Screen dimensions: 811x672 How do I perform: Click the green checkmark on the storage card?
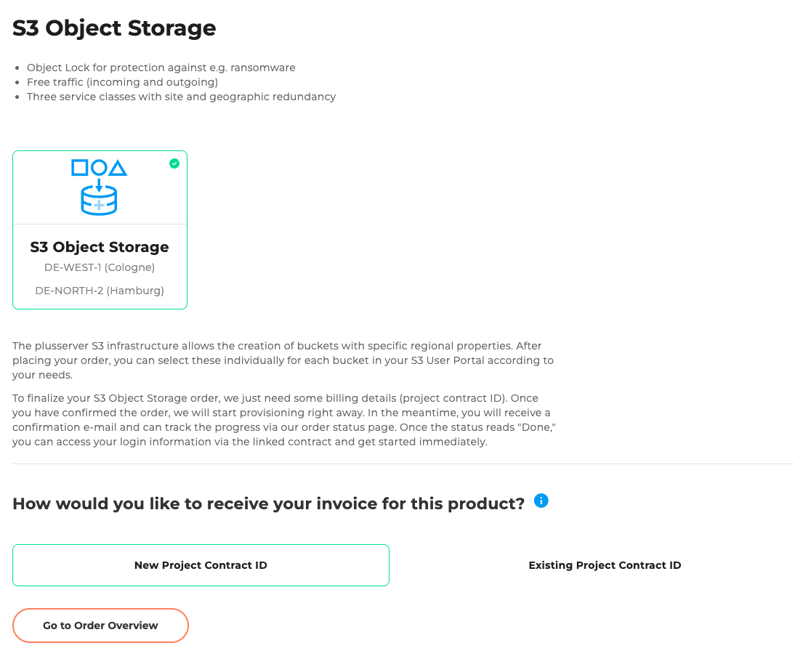pyautogui.click(x=174, y=163)
